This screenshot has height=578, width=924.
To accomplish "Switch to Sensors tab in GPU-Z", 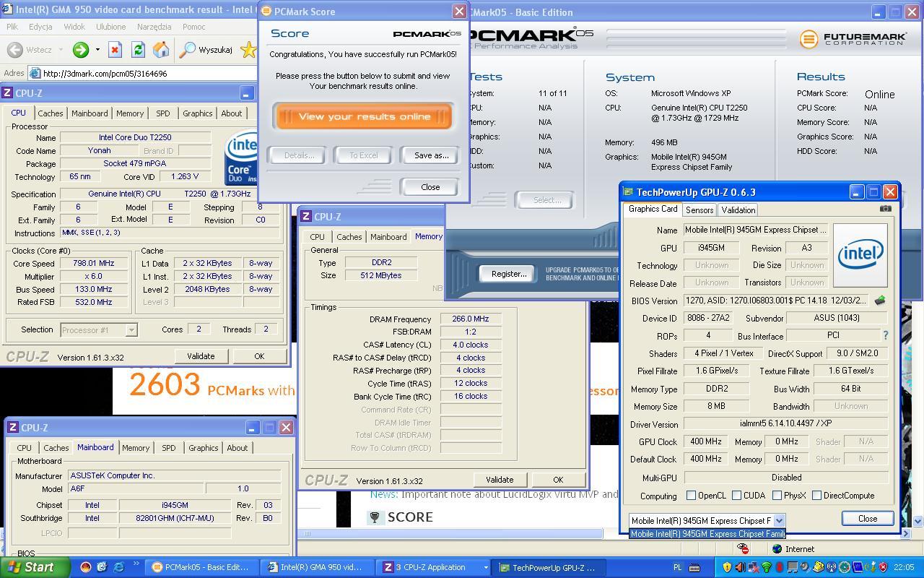I will point(699,210).
